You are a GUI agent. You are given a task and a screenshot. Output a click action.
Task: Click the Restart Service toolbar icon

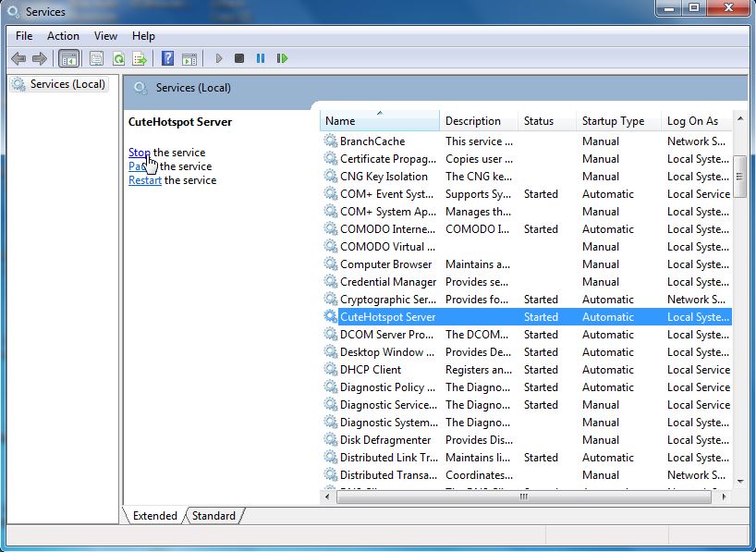(x=282, y=58)
